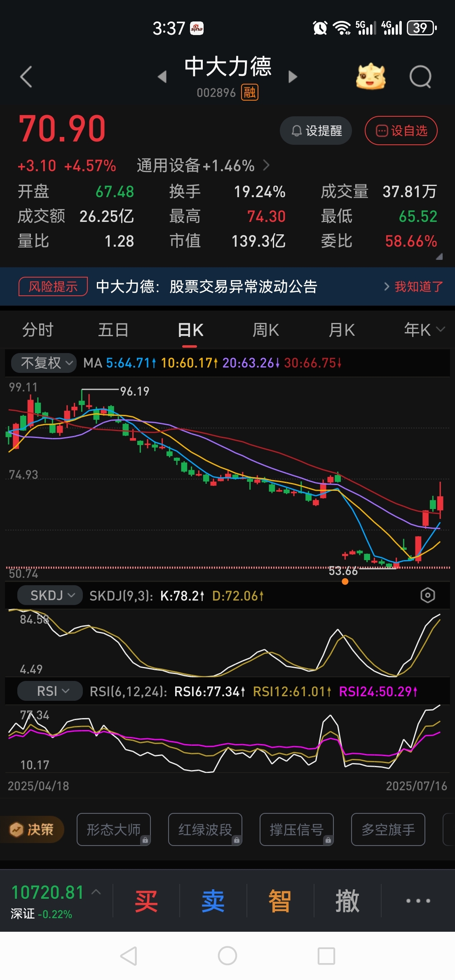The width and height of the screenshot is (455, 980).
Task: Open 不复权 adjustment dropdown
Action: click(44, 363)
